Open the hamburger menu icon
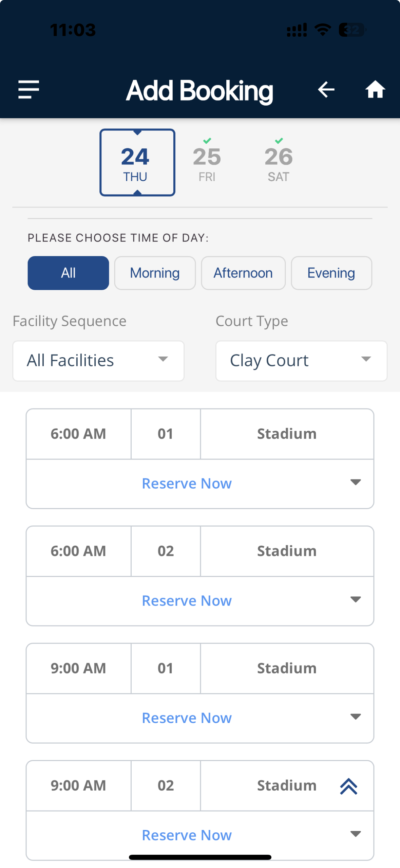 [x=29, y=90]
